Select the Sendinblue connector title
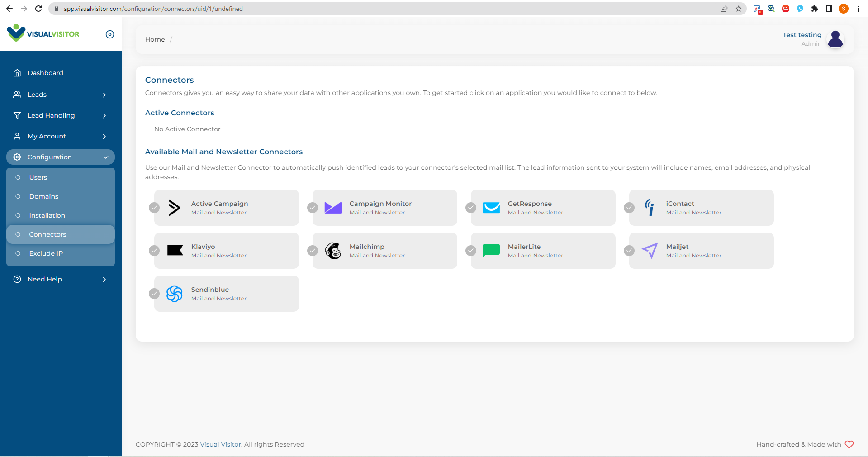868x457 pixels. 210,290
